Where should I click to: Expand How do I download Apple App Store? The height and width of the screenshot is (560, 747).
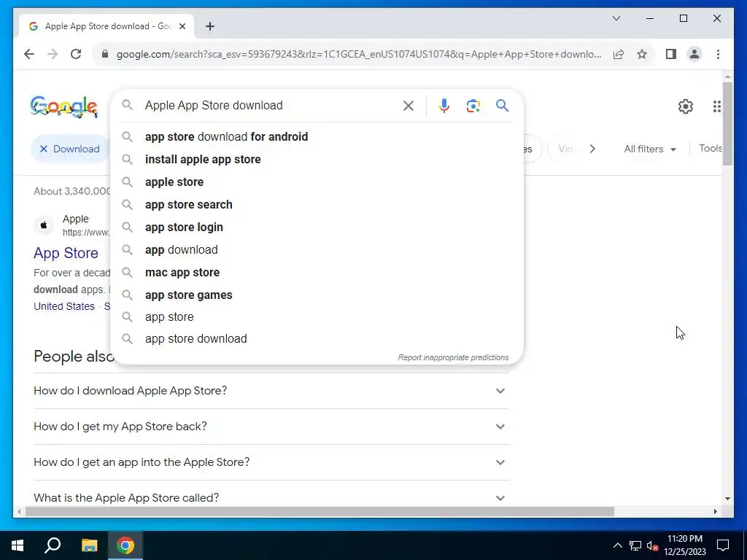coord(271,391)
